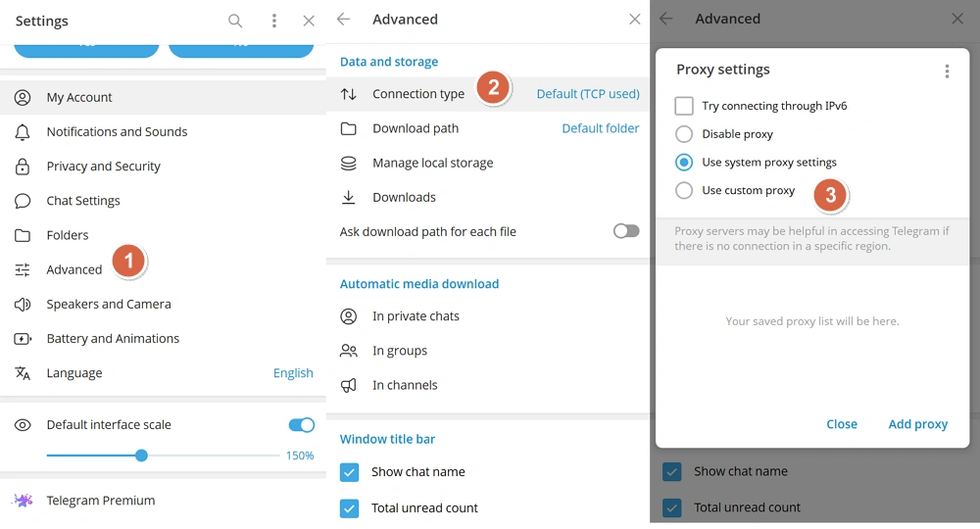Uncheck Total unread count in middle panel

tap(350, 508)
